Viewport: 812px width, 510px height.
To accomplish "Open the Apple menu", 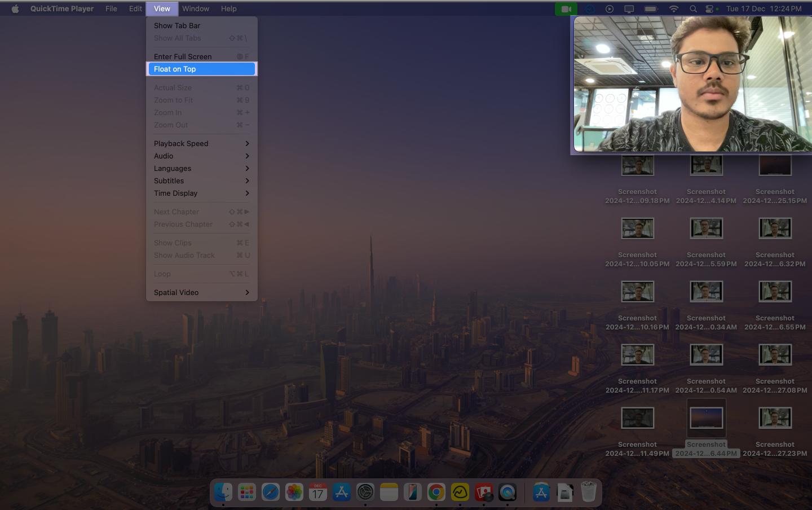I will (x=15, y=9).
